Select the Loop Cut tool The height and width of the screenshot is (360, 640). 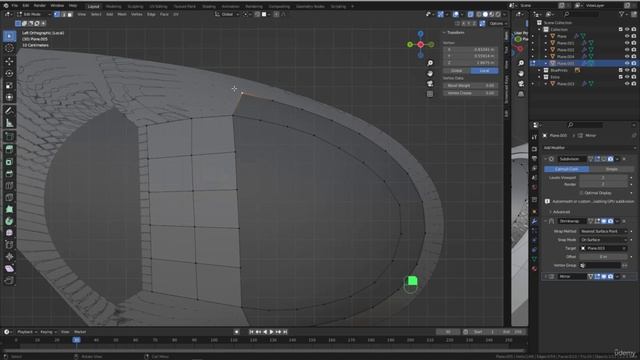9,185
